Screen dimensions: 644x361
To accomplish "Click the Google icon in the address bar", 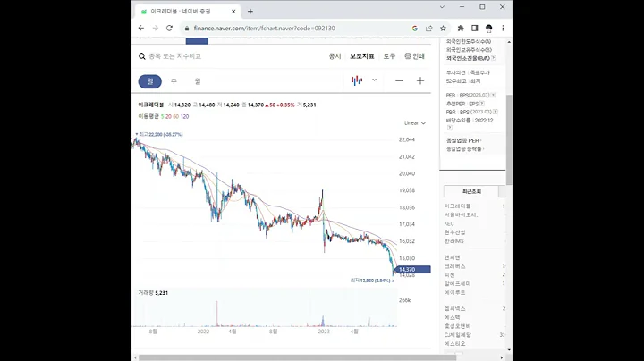I will point(415,29).
